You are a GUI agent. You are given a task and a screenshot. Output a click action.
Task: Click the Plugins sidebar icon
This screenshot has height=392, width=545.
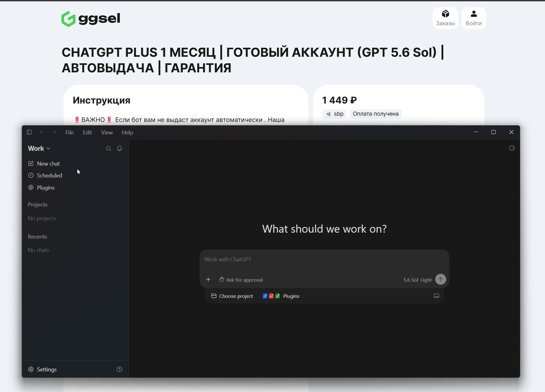(31, 187)
